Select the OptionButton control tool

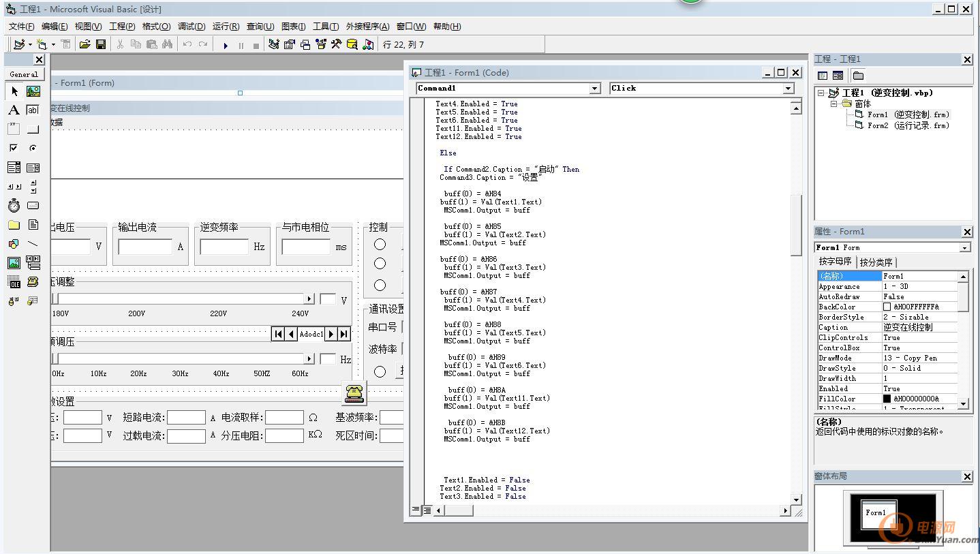(x=33, y=148)
